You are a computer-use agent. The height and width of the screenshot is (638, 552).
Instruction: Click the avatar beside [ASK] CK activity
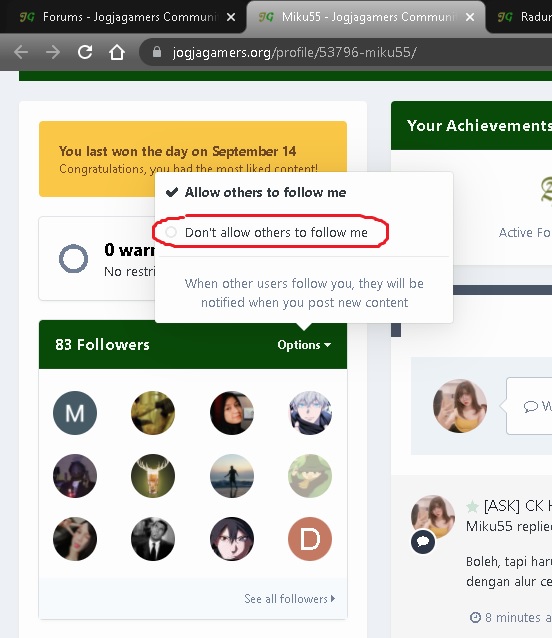point(433,517)
